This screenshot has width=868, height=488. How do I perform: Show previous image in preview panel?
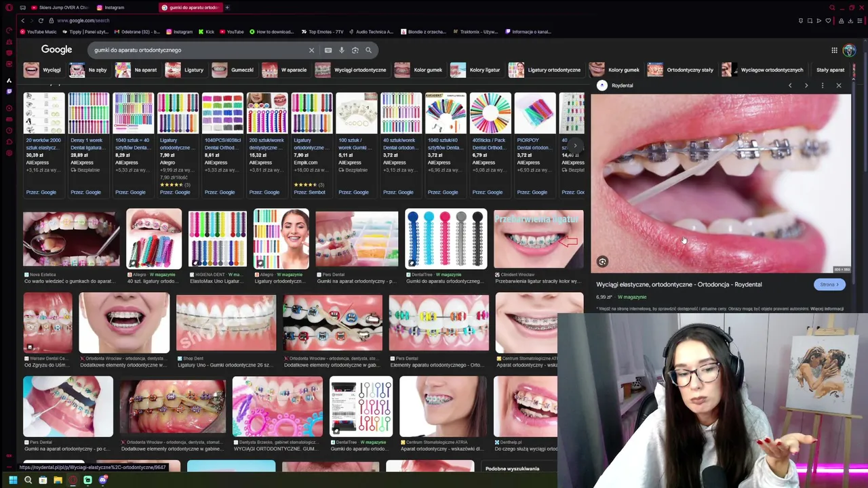(x=790, y=85)
